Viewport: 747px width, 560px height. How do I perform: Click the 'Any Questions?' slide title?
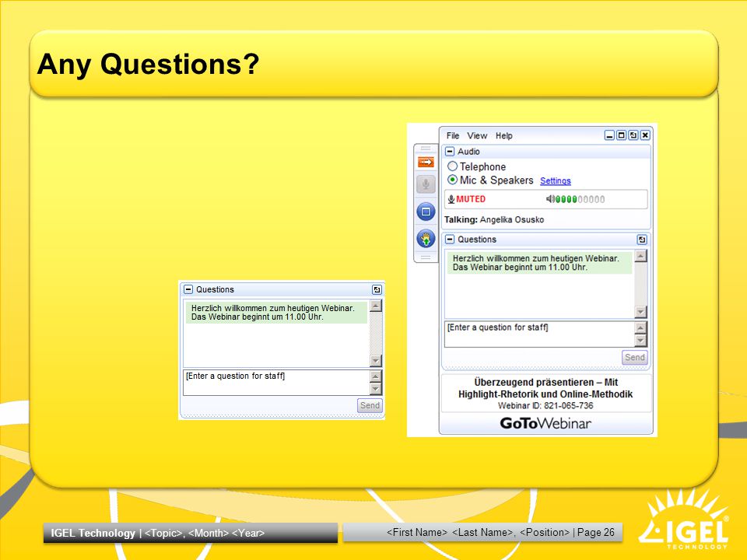click(x=148, y=64)
